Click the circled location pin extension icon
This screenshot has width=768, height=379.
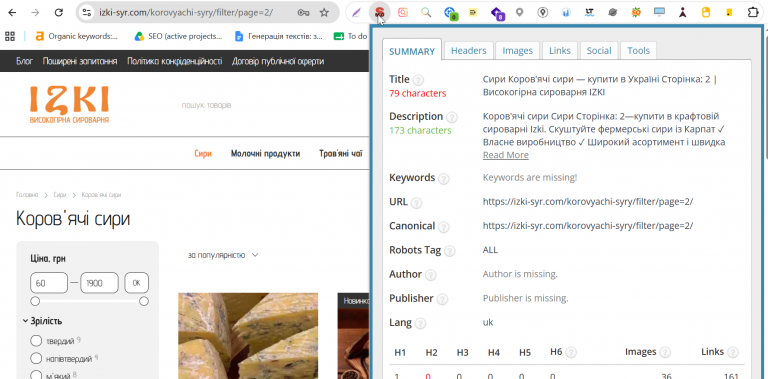pos(543,13)
